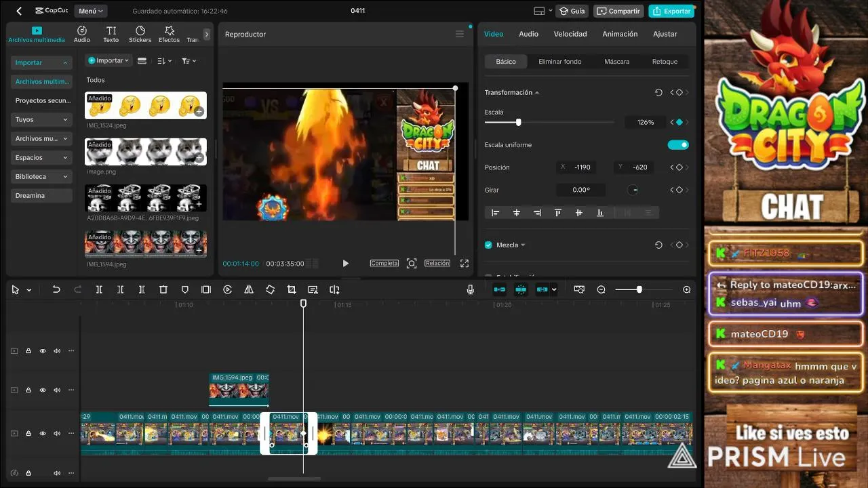This screenshot has width=868, height=488.
Task: Align clip to horizontal center
Action: [517, 213]
